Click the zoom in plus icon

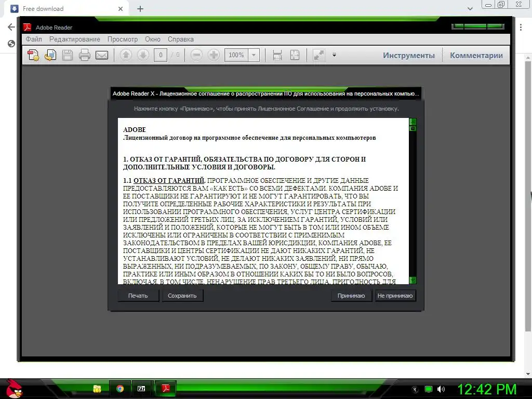coord(214,55)
